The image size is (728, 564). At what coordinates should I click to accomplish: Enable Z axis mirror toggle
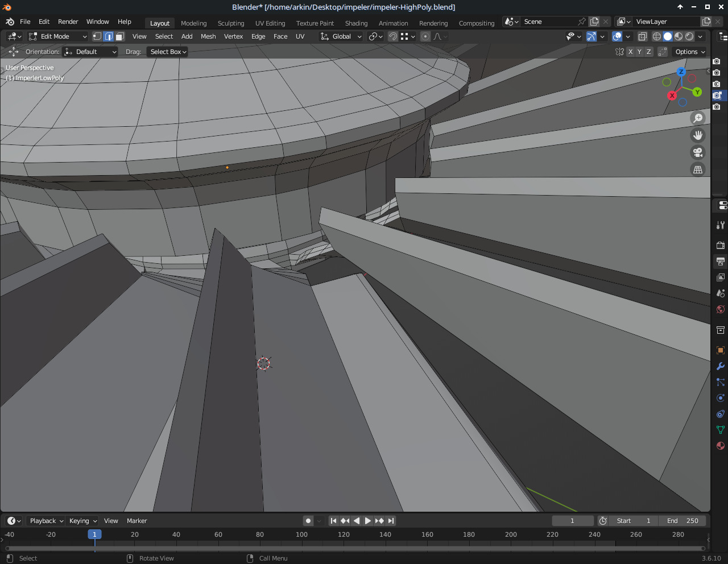tap(648, 52)
